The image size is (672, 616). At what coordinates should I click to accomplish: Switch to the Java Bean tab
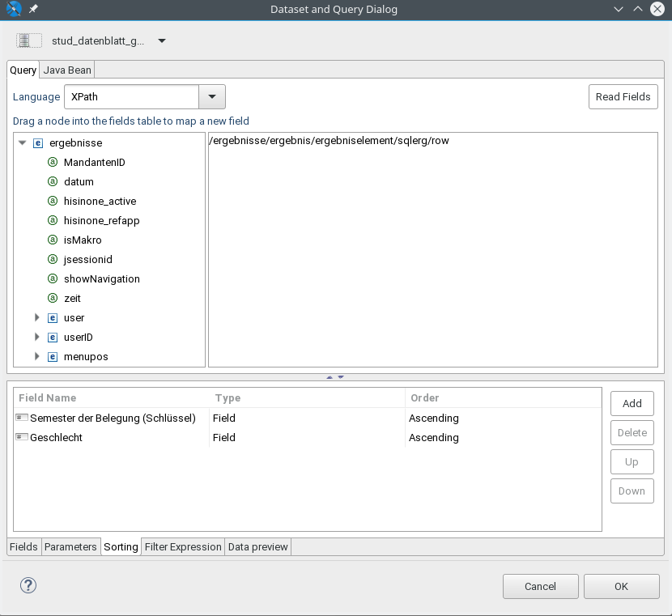(x=67, y=70)
